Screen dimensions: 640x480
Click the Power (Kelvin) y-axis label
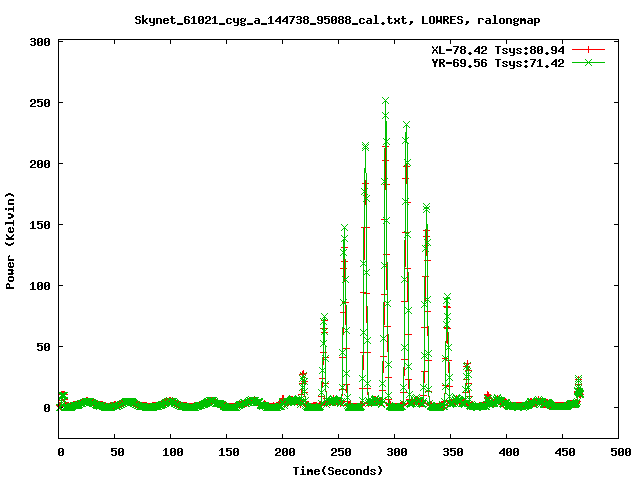pos(11,240)
